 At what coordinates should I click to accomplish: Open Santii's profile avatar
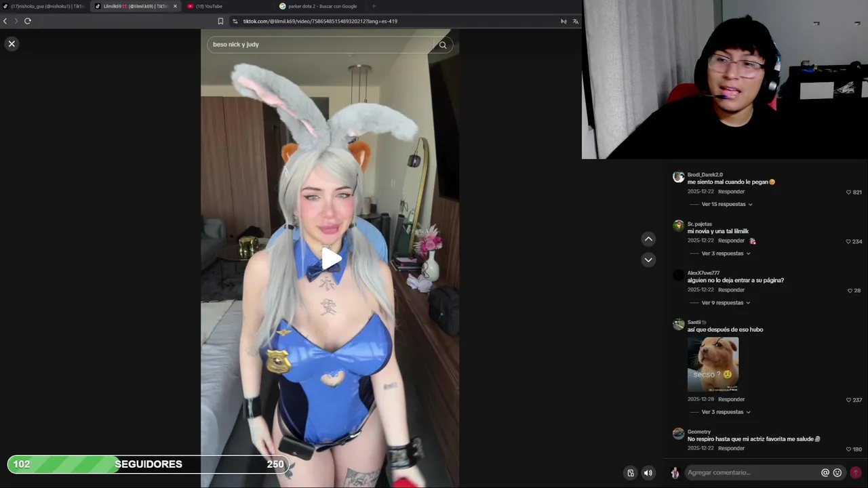[x=678, y=325]
